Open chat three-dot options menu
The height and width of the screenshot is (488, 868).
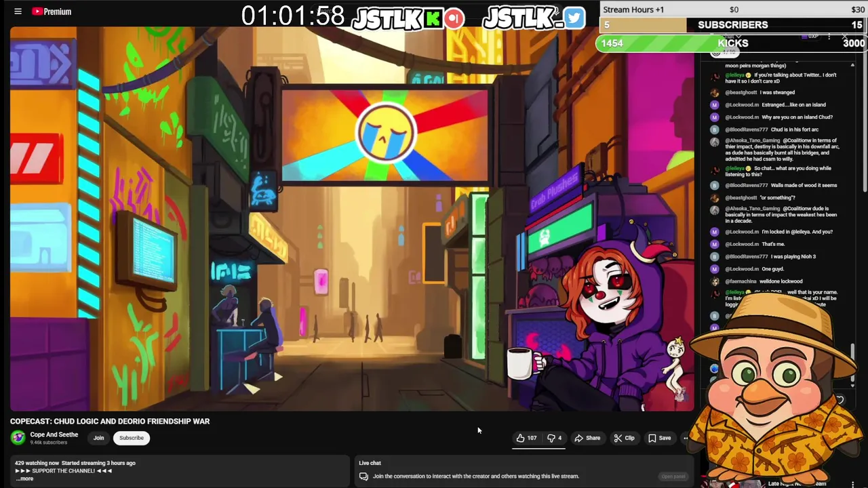coord(829,37)
